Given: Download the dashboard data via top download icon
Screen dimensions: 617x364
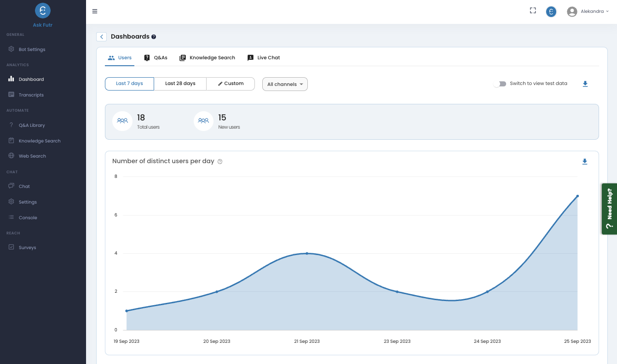Looking at the screenshot, I should 585,84.
